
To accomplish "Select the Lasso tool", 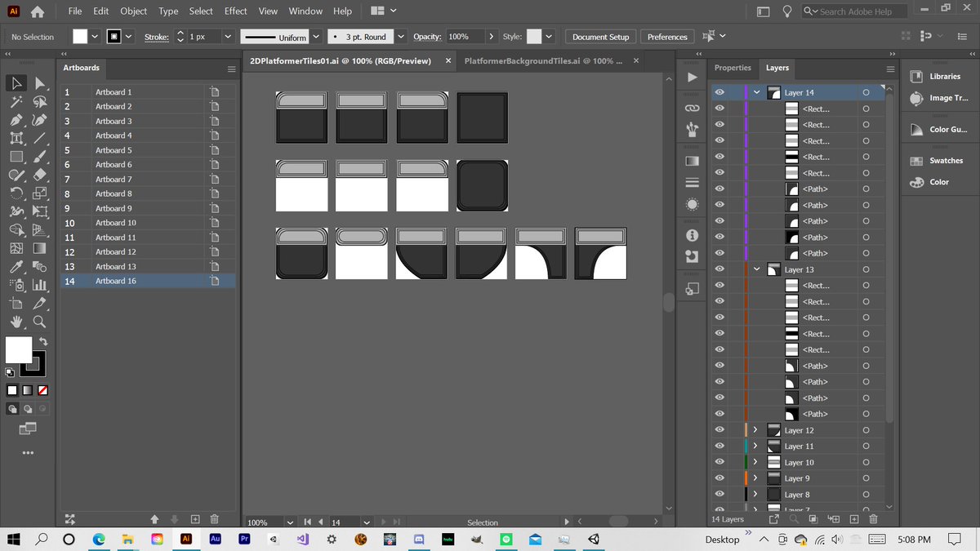I will (x=39, y=102).
